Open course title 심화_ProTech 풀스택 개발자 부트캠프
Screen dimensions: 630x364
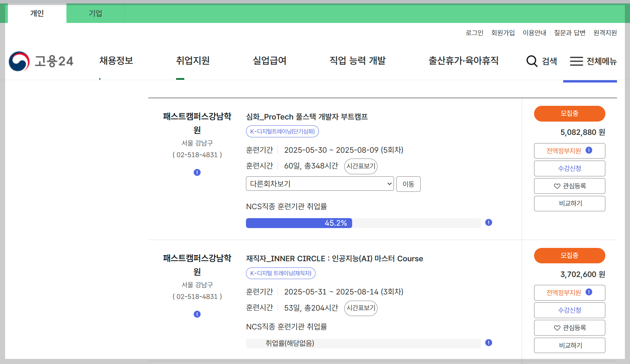pyautogui.click(x=307, y=117)
